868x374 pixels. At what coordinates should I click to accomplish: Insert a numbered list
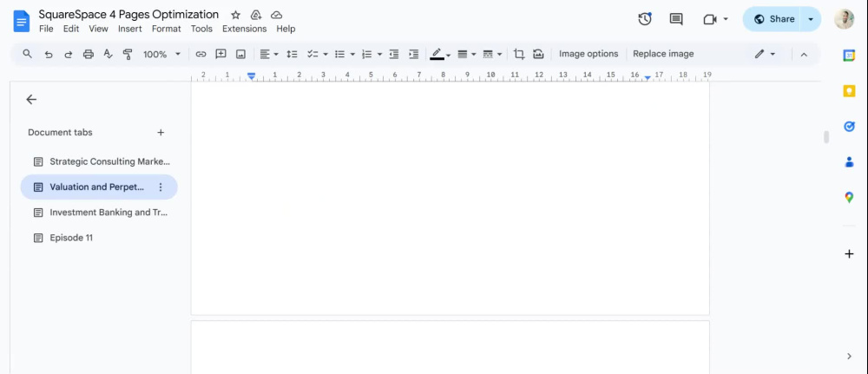pos(366,54)
